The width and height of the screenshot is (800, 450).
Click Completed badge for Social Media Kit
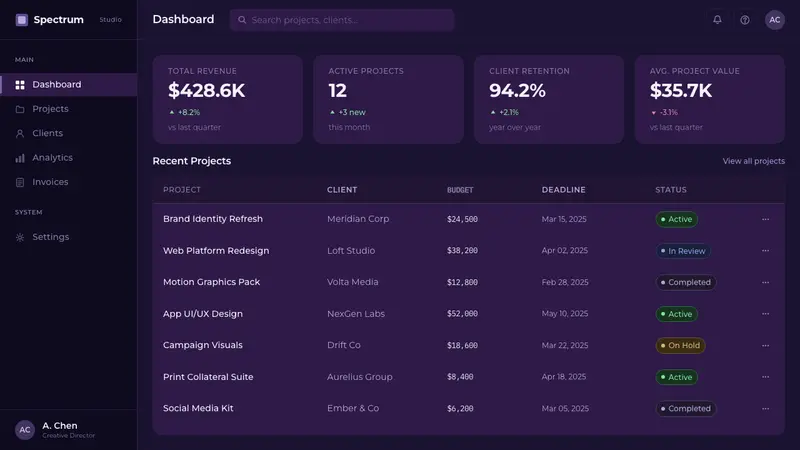[x=686, y=409]
